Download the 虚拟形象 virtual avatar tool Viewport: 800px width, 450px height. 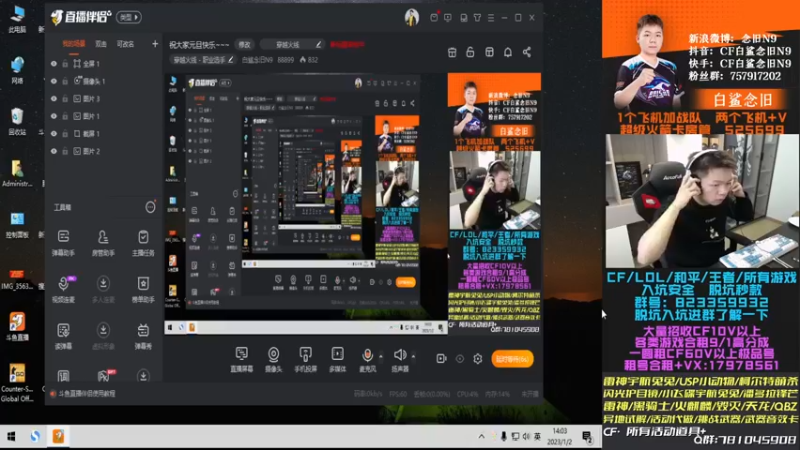[103, 336]
